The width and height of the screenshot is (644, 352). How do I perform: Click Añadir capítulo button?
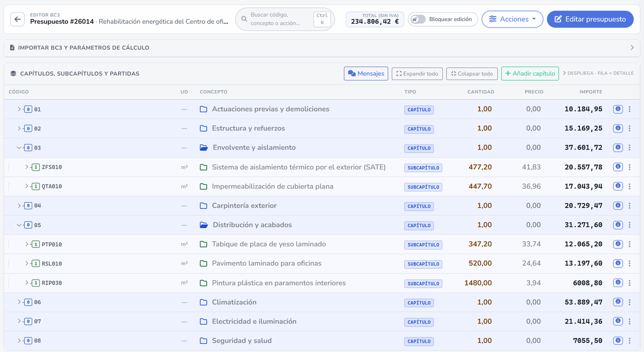530,73
